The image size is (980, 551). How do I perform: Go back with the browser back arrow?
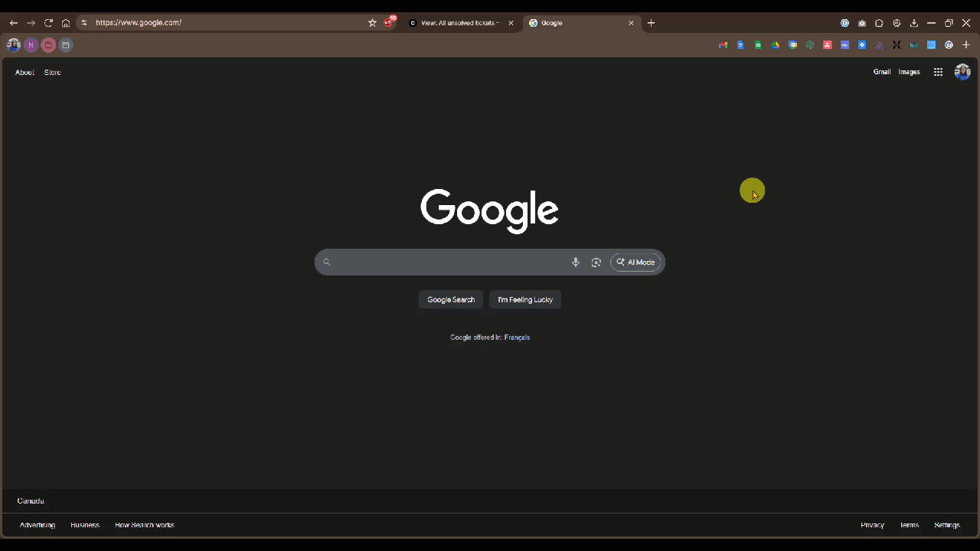14,23
